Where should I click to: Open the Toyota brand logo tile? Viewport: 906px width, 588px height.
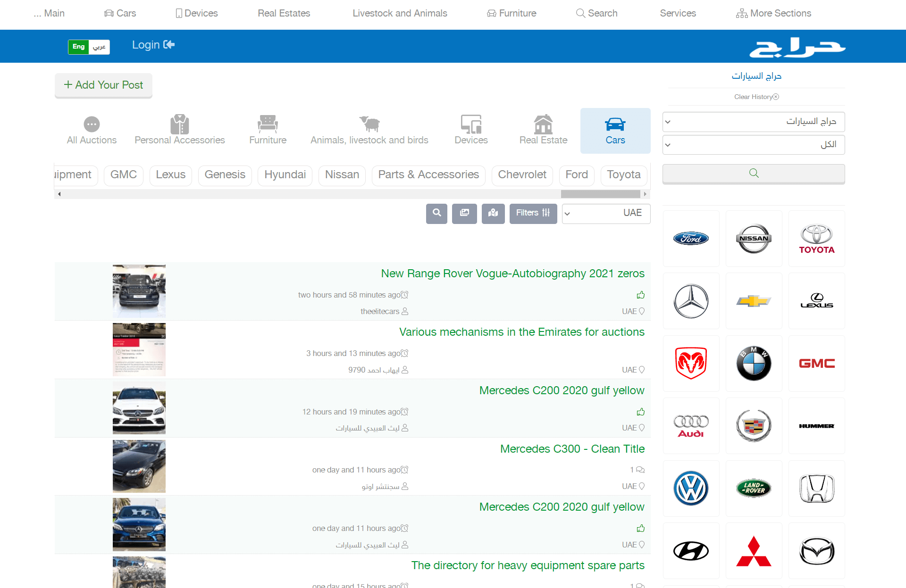817,239
